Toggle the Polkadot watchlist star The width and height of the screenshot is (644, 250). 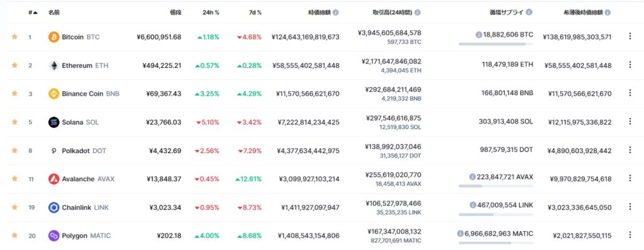pyautogui.click(x=15, y=151)
